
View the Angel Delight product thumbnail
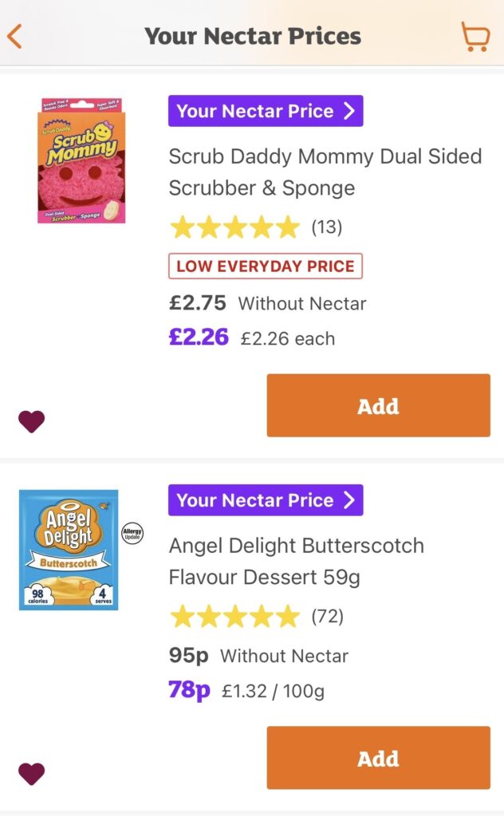69,549
